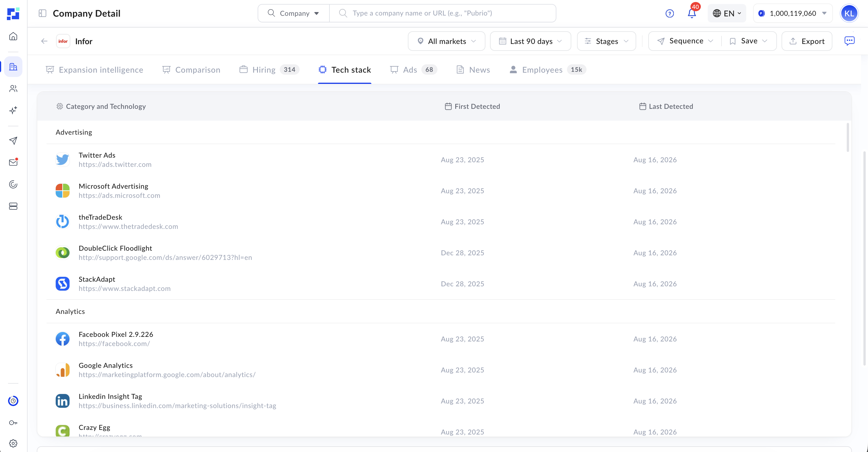Click the KL user avatar
The image size is (868, 452).
(849, 13)
